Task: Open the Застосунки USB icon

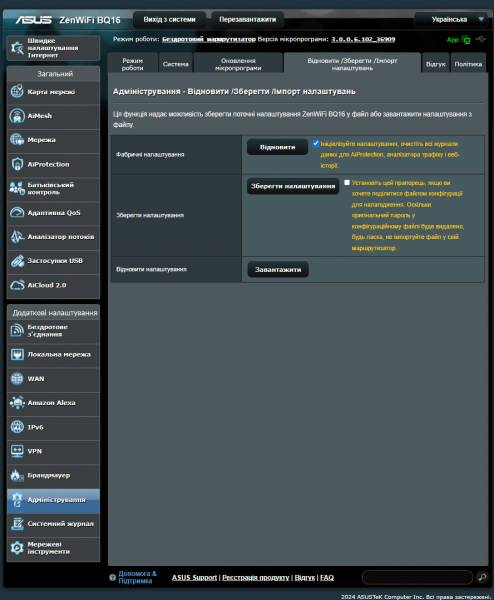Action: [17, 261]
